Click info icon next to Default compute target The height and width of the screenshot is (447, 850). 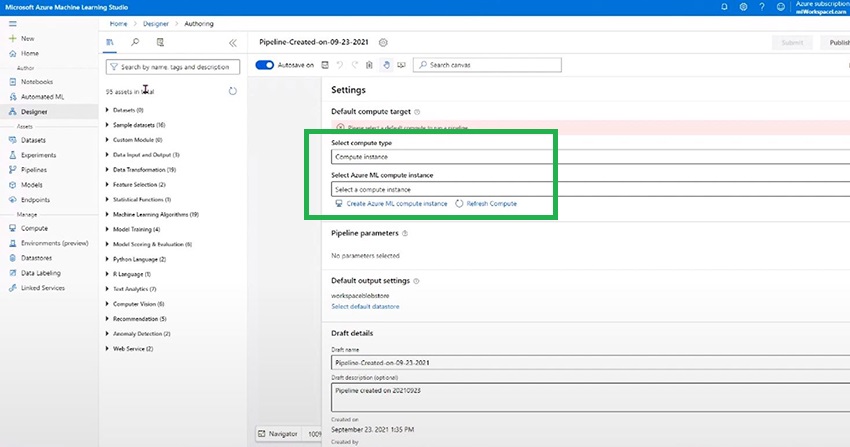coord(417,112)
